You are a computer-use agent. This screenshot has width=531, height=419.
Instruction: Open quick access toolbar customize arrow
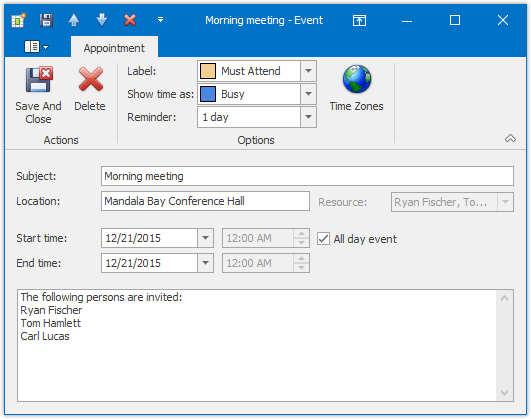pos(161,20)
